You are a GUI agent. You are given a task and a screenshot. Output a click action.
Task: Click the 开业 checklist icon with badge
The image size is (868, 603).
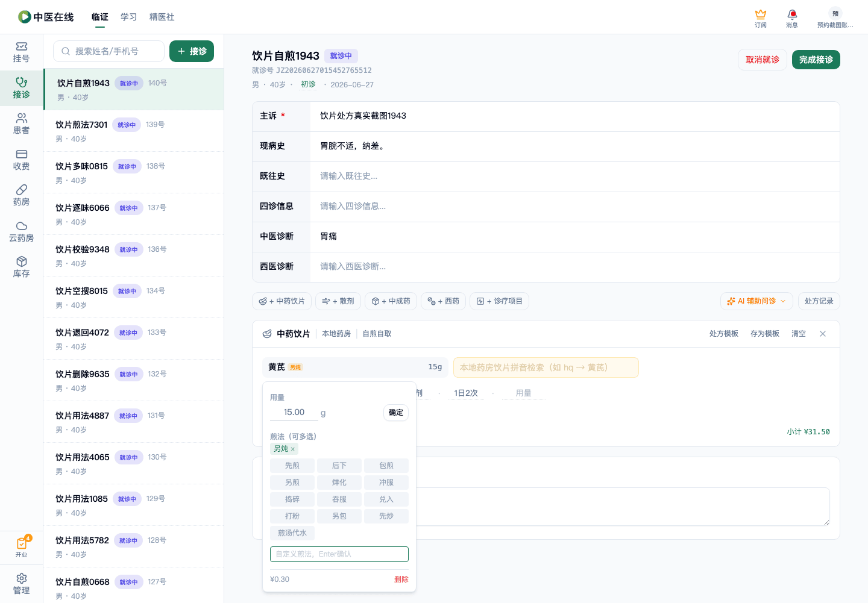21,547
